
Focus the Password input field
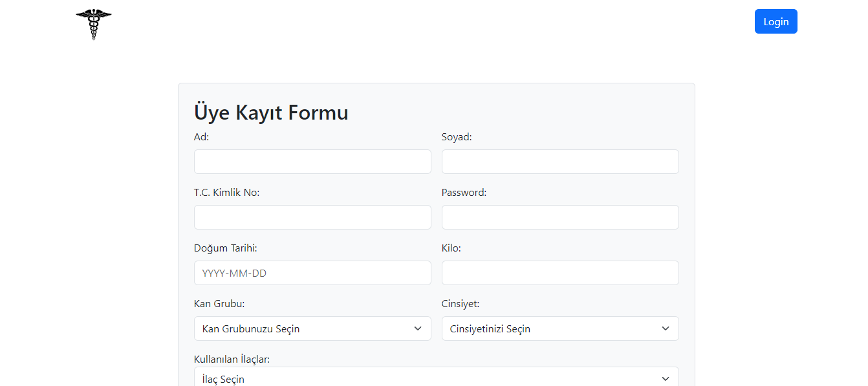[x=560, y=217]
